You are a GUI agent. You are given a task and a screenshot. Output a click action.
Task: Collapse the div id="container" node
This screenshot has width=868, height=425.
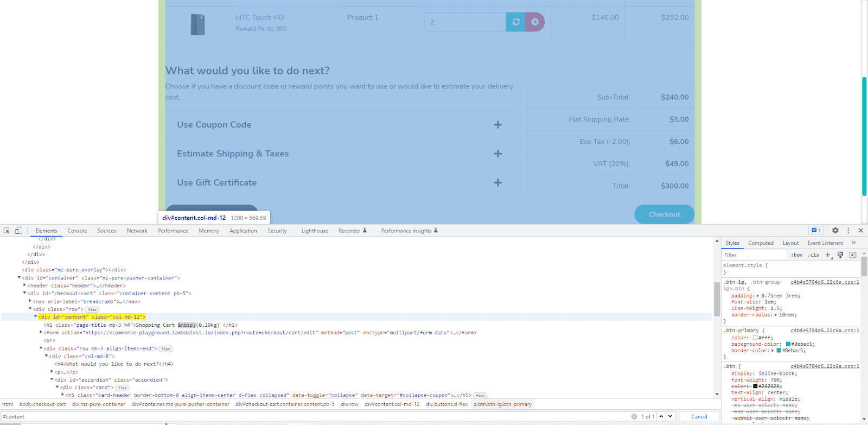pos(19,278)
